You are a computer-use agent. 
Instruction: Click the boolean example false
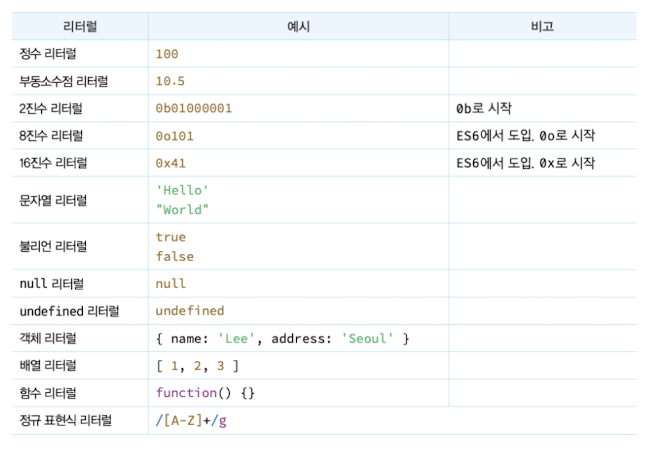[175, 256]
